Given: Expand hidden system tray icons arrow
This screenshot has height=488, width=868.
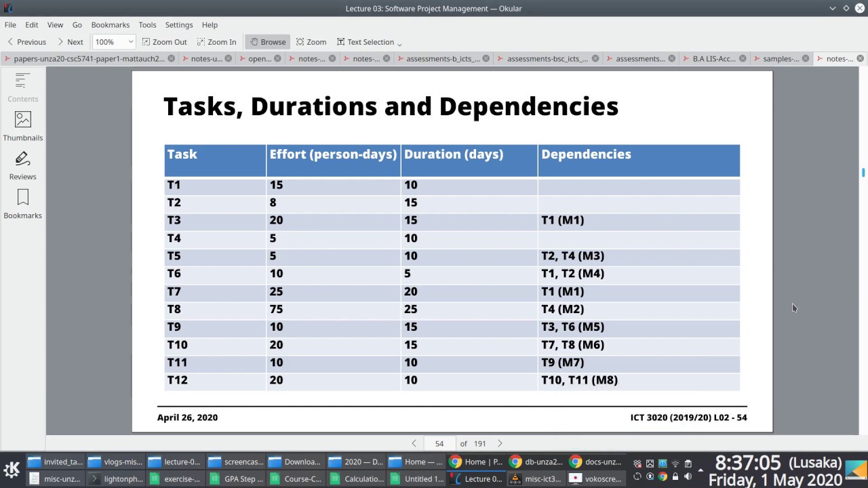Looking at the screenshot, I should (701, 470).
